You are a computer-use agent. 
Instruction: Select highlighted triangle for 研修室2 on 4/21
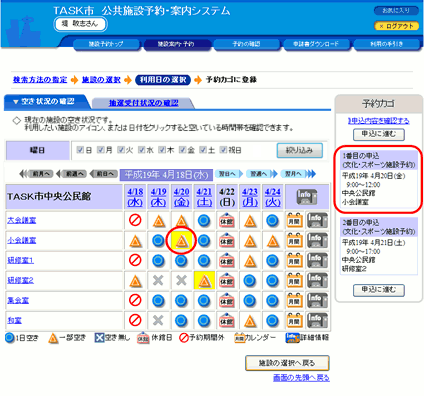204,281
